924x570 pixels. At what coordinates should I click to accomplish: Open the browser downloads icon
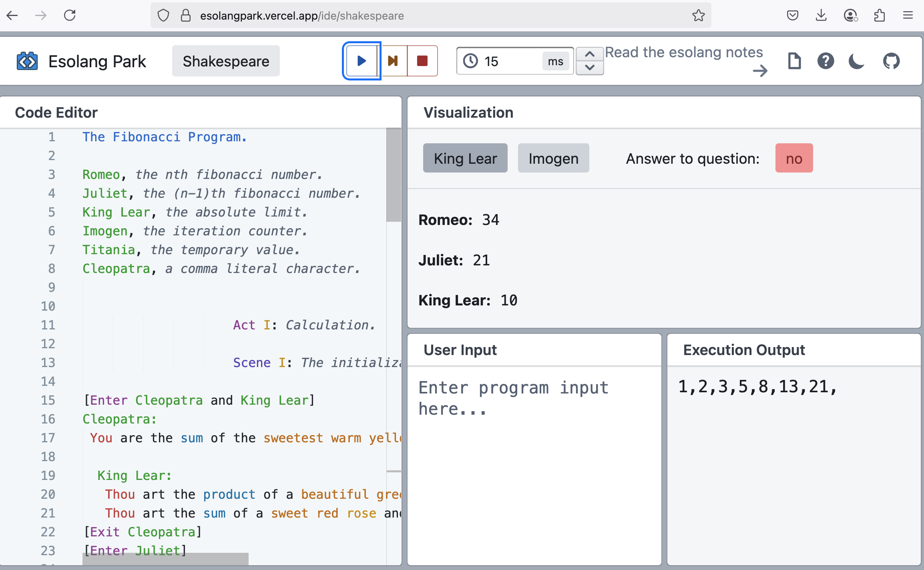click(821, 16)
